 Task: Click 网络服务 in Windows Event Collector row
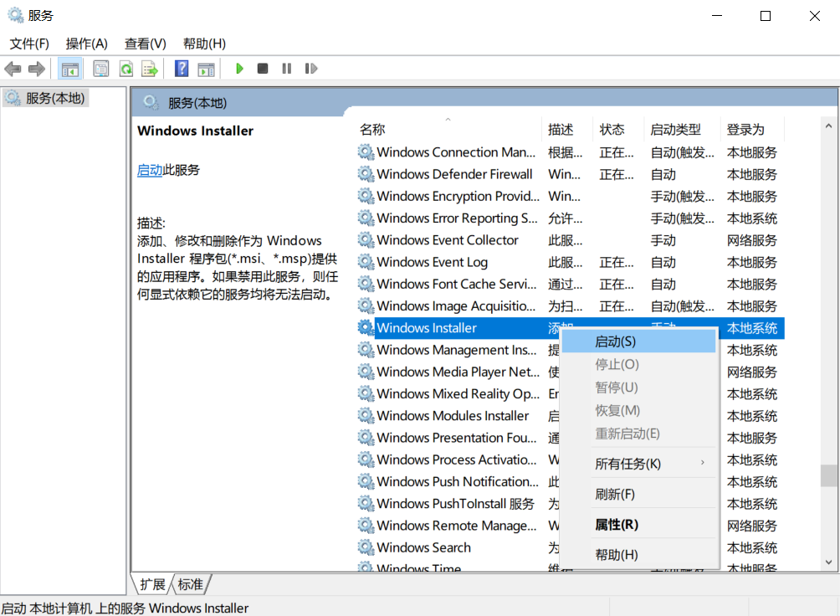pos(751,240)
